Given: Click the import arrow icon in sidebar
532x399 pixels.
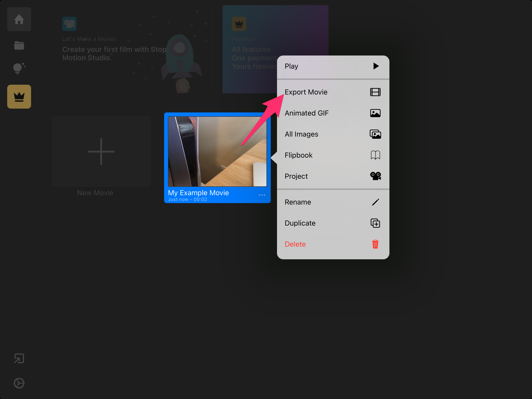Looking at the screenshot, I should 19,358.
